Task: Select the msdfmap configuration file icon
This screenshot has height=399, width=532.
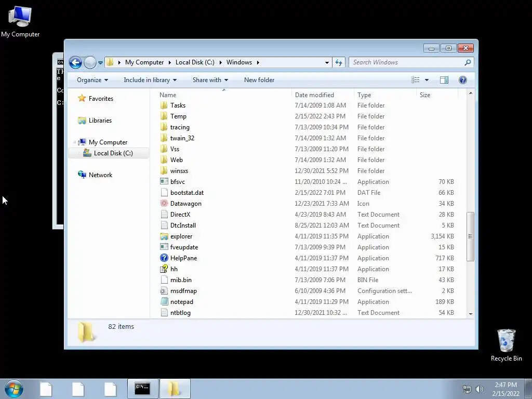Action: (x=164, y=291)
